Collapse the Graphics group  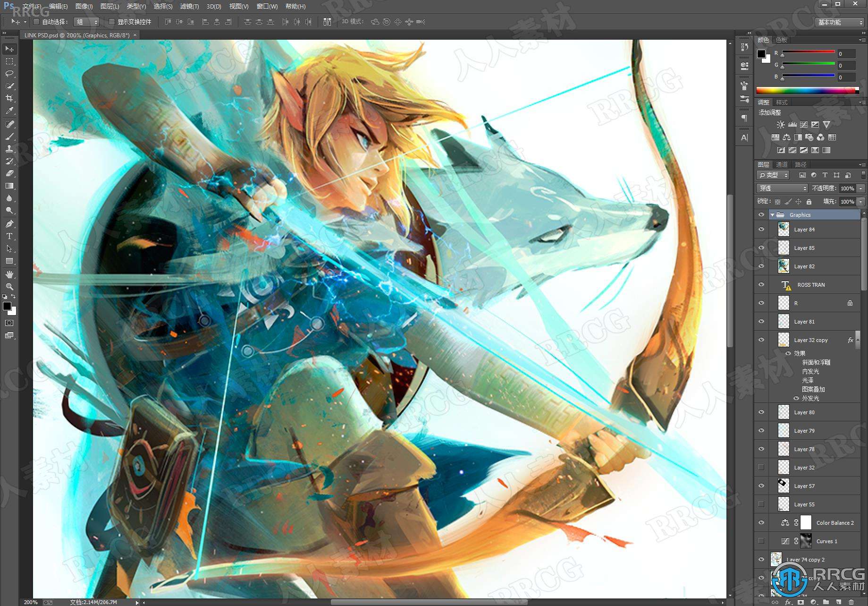[x=773, y=215]
